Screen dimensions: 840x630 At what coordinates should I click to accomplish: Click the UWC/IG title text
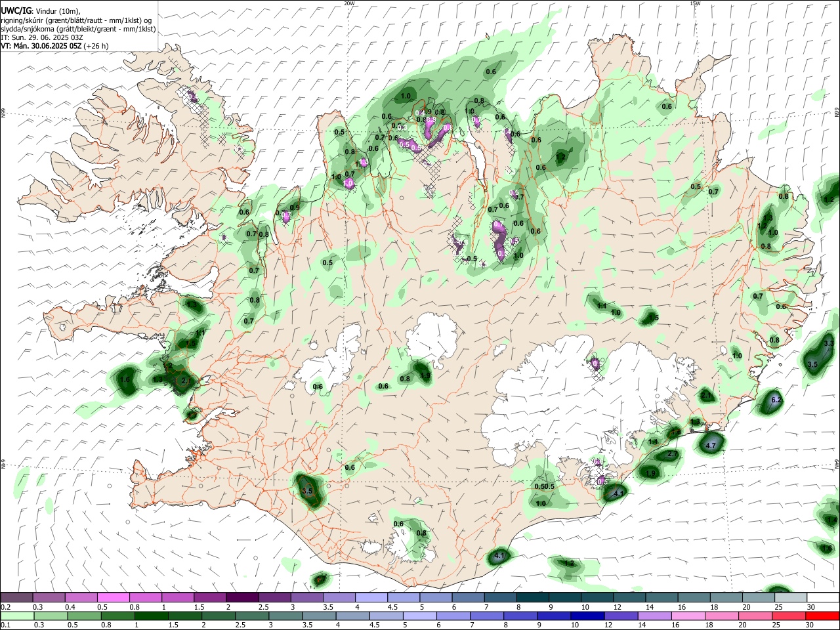point(16,10)
